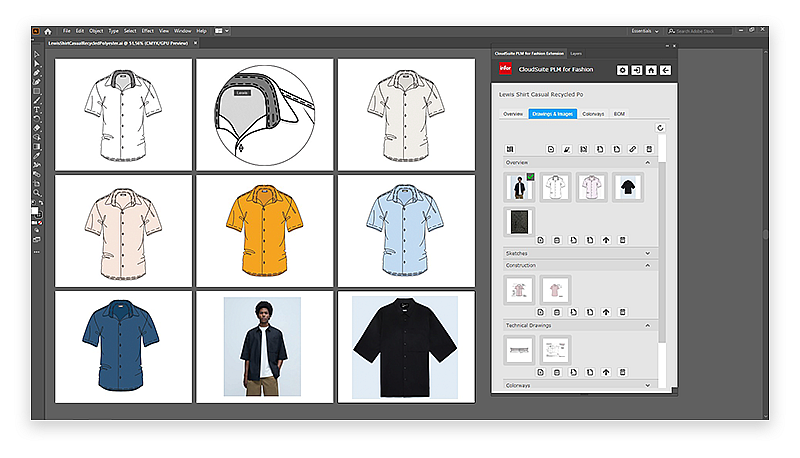The height and width of the screenshot is (458, 800).
Task: Collapse the Technical Drawings section
Action: coord(648,326)
